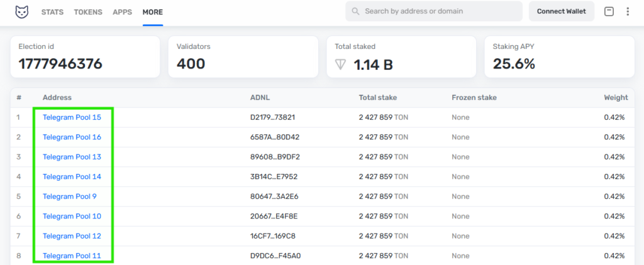The image size is (644, 265).
Task: Click ADNL value D9DC6...F45A0
Action: [275, 256]
